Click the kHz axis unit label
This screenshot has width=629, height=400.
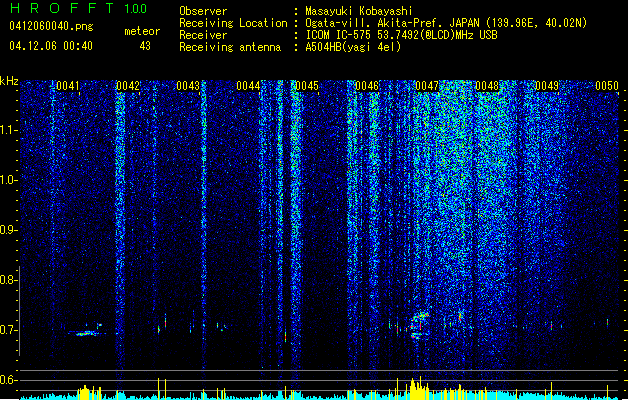(9, 81)
